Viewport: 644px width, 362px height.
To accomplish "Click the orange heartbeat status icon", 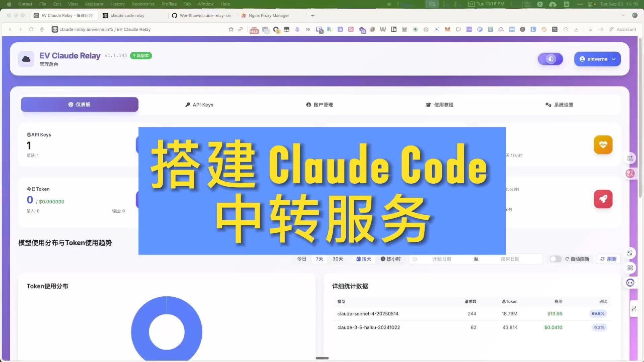I will [x=603, y=145].
